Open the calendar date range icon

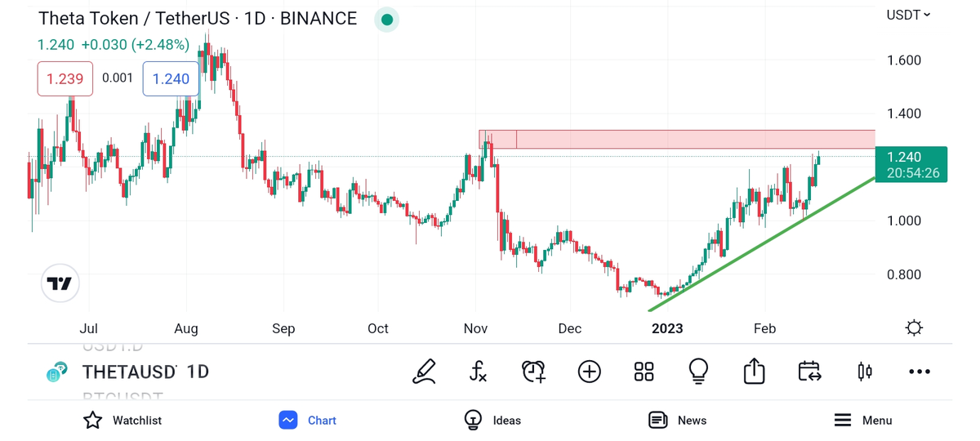pos(808,372)
